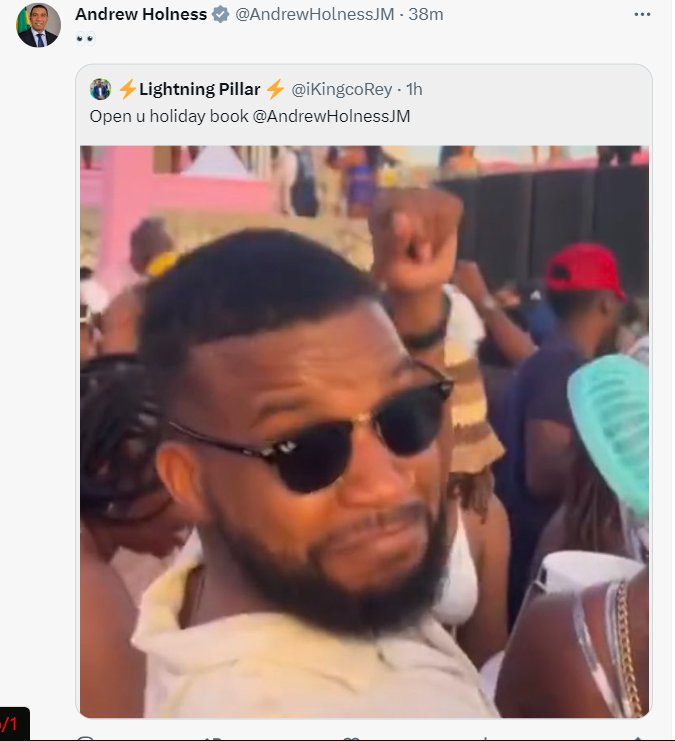Click the lightning bolt emoji after Lightning Pillar
The image size is (675, 741).
[x=275, y=89]
